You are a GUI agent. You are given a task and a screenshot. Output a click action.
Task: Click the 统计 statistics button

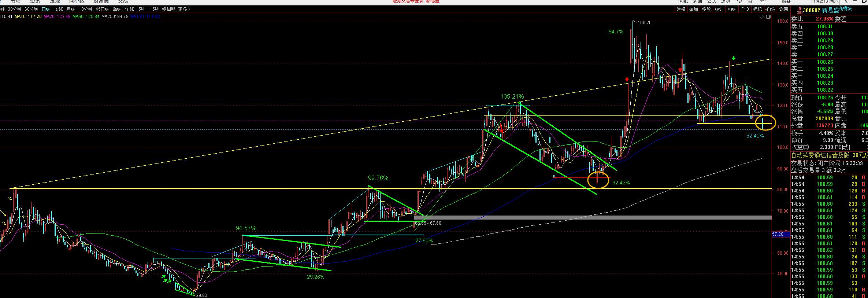pos(719,9)
